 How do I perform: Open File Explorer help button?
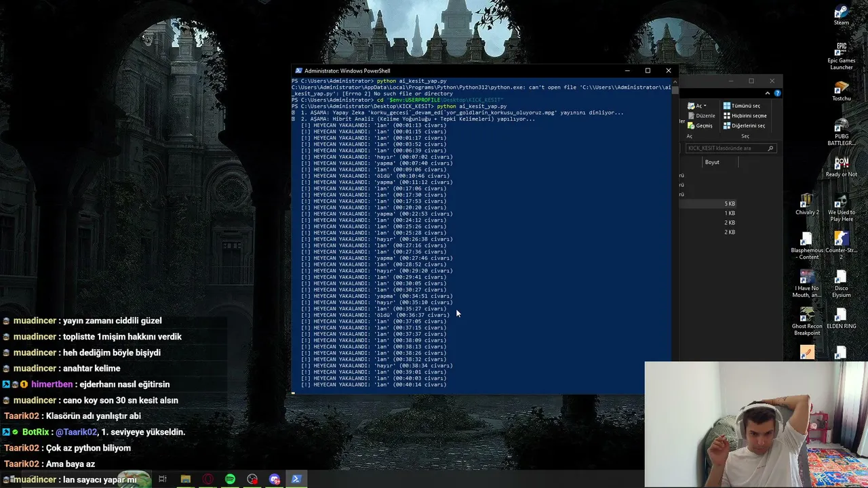coord(777,93)
